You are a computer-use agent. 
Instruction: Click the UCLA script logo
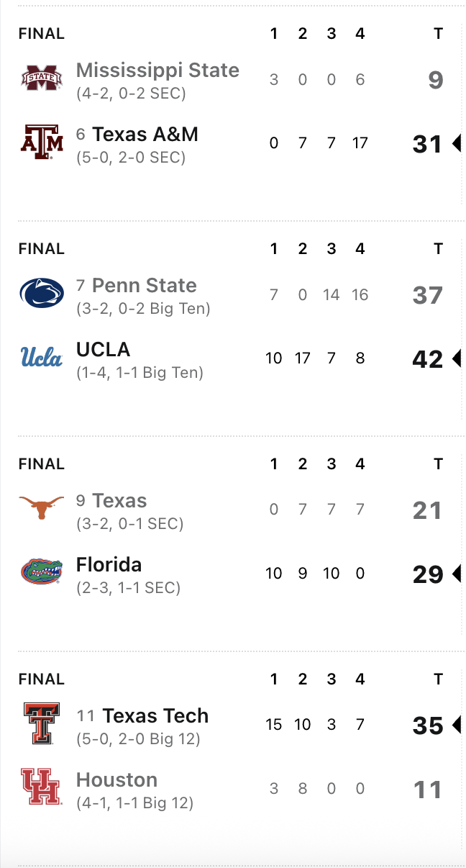[42, 357]
